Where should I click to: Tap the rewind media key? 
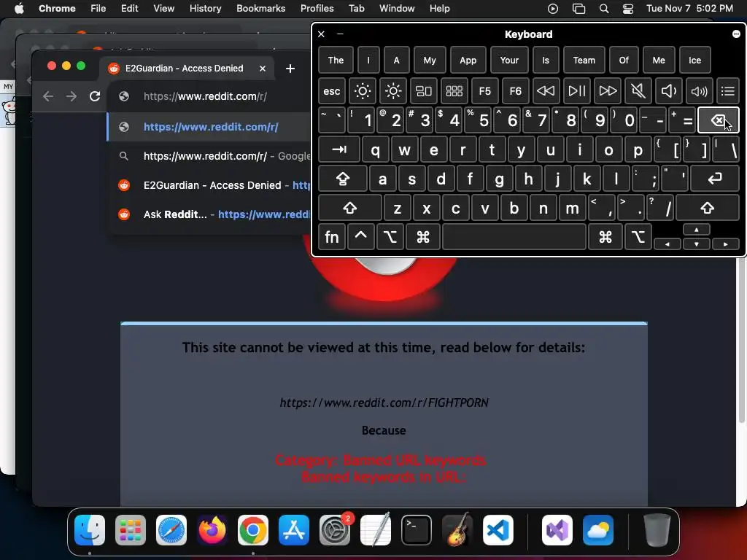[x=546, y=90]
